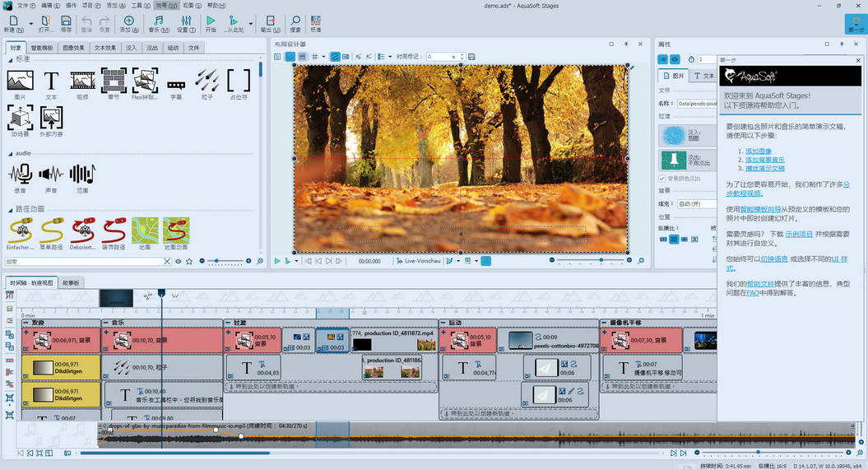Open the 新建 dropdown arrow

pos(30,23)
